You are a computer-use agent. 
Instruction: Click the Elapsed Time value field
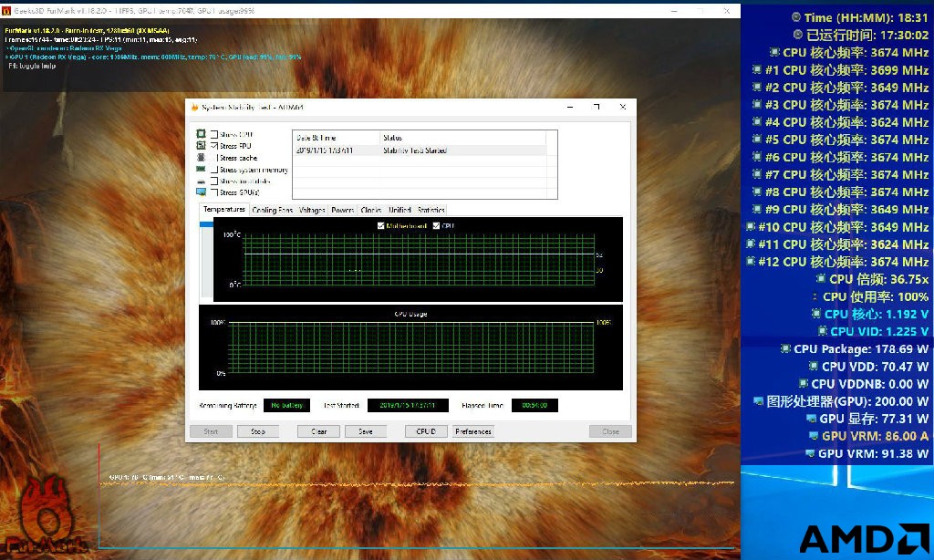[x=534, y=405]
